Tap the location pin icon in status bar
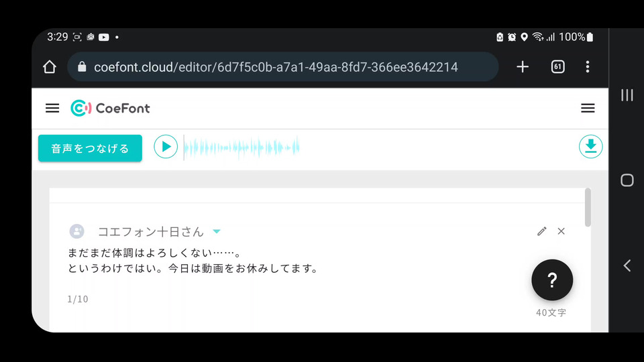 point(524,38)
